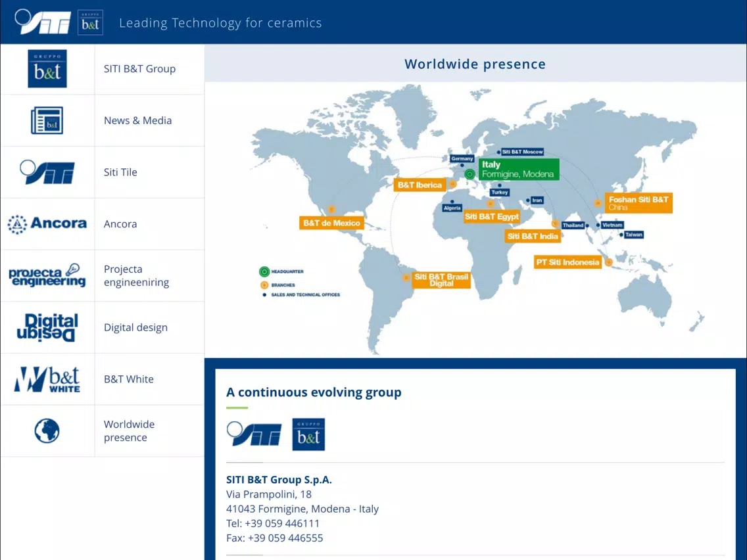Click the Algeria office label on map
747x560 pixels.
(x=452, y=208)
